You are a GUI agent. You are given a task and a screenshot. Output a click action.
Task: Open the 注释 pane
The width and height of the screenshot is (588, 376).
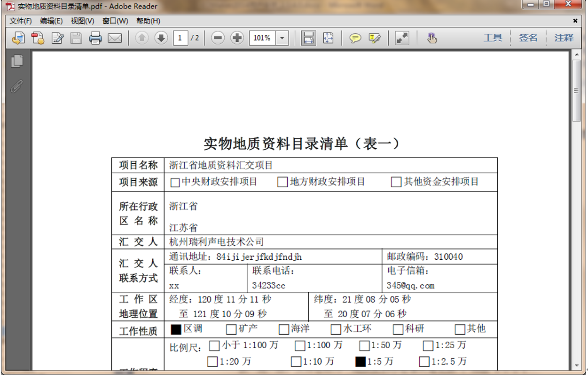tap(564, 38)
